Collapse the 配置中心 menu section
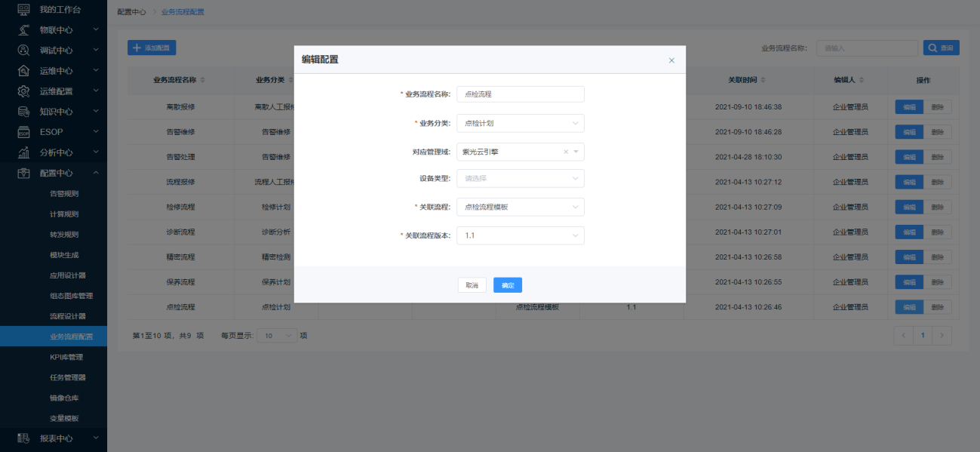The height and width of the screenshot is (452, 980). click(96, 173)
